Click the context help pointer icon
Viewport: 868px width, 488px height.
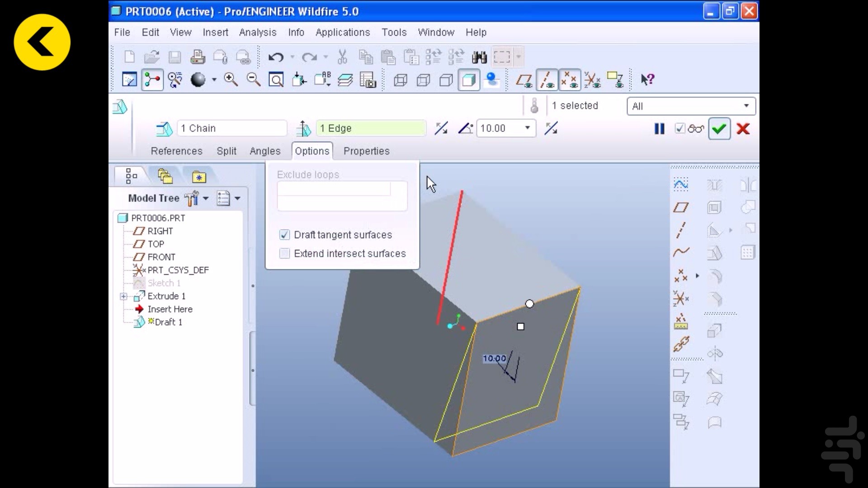coord(647,80)
